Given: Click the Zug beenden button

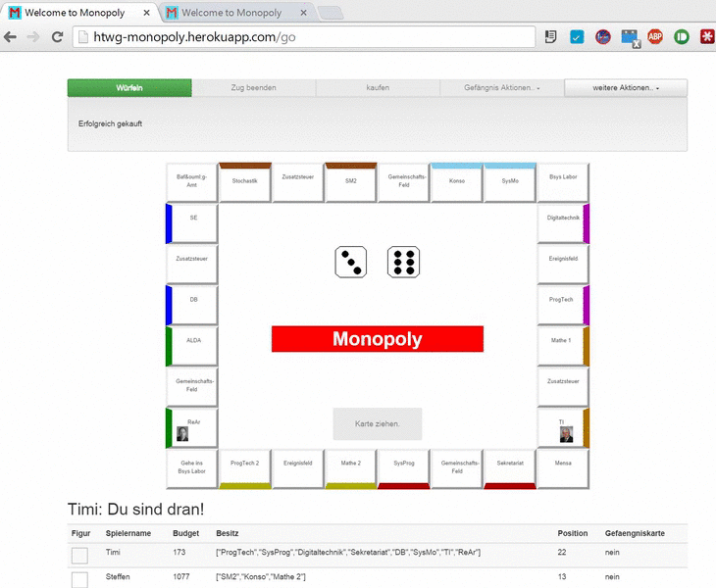Looking at the screenshot, I should coord(253,87).
